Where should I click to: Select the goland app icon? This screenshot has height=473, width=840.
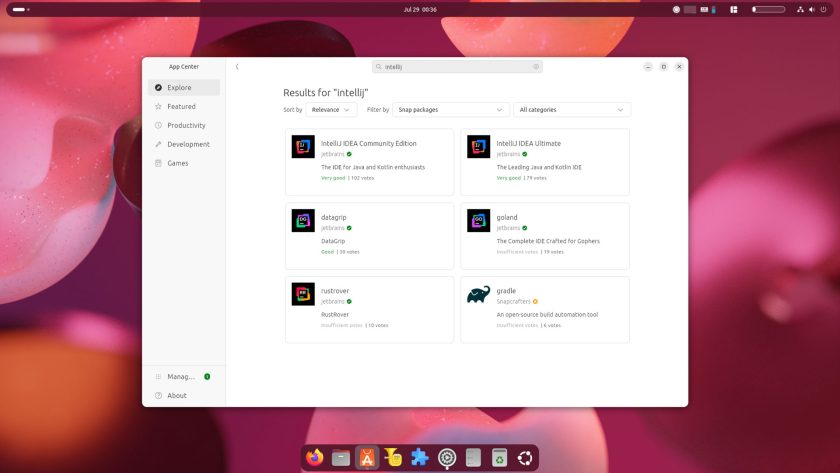(x=478, y=220)
